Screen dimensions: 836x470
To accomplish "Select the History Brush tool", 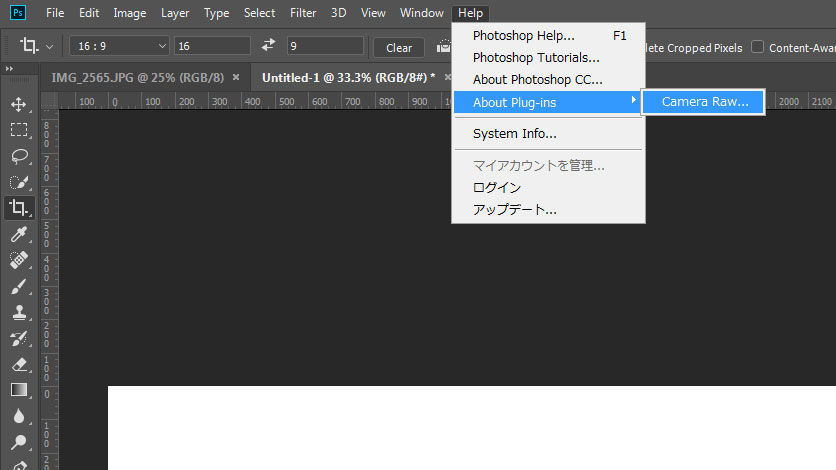I will (19, 338).
